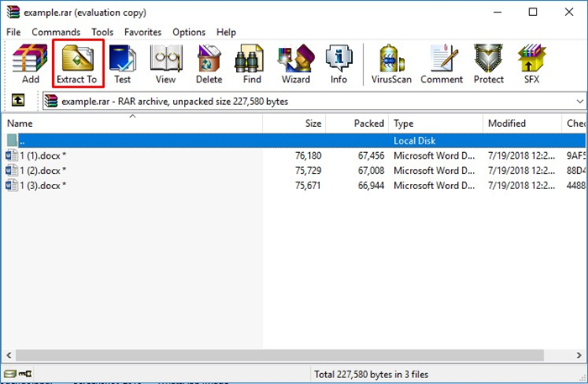The height and width of the screenshot is (384, 588).
Task: Open the Options menu
Action: 189,32
